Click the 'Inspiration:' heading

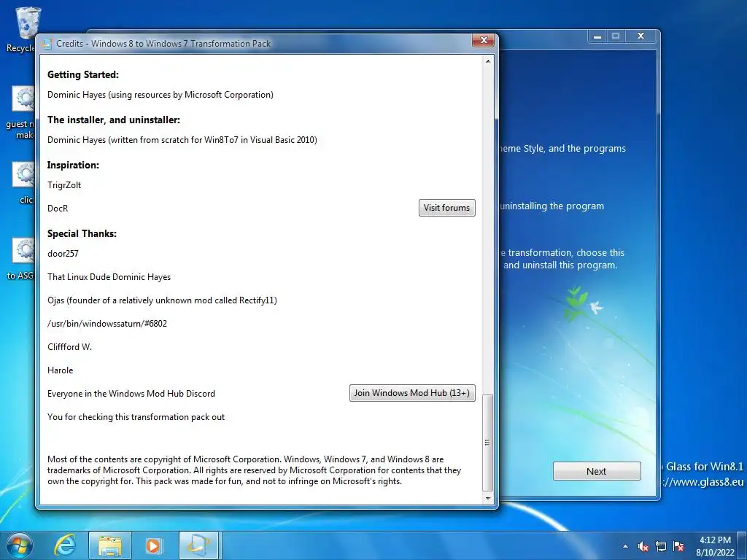tap(73, 166)
